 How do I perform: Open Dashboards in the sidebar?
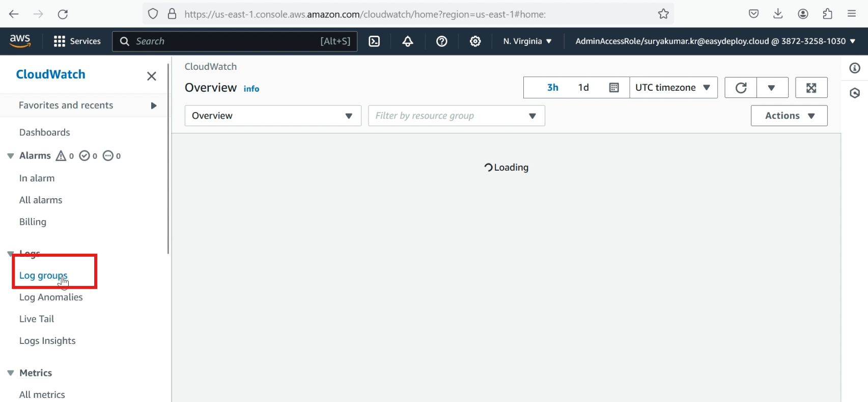click(x=45, y=132)
